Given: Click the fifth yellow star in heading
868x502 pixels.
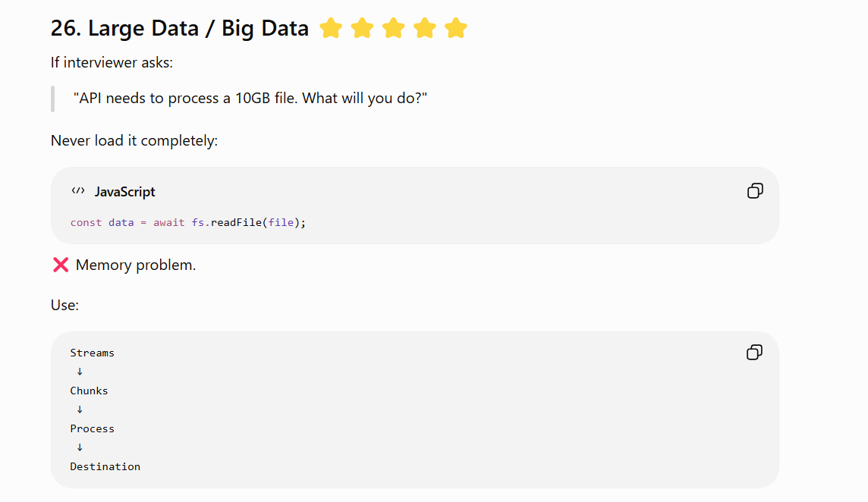Looking at the screenshot, I should pos(456,28).
